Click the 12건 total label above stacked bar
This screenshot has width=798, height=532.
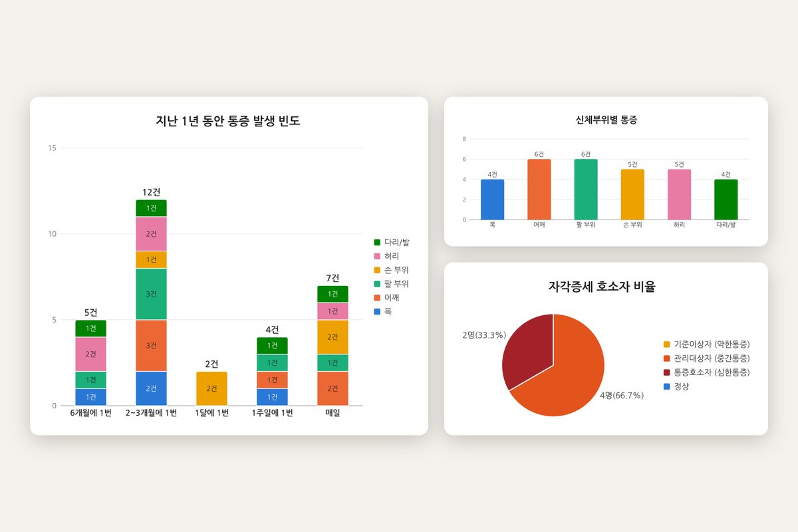point(151,192)
